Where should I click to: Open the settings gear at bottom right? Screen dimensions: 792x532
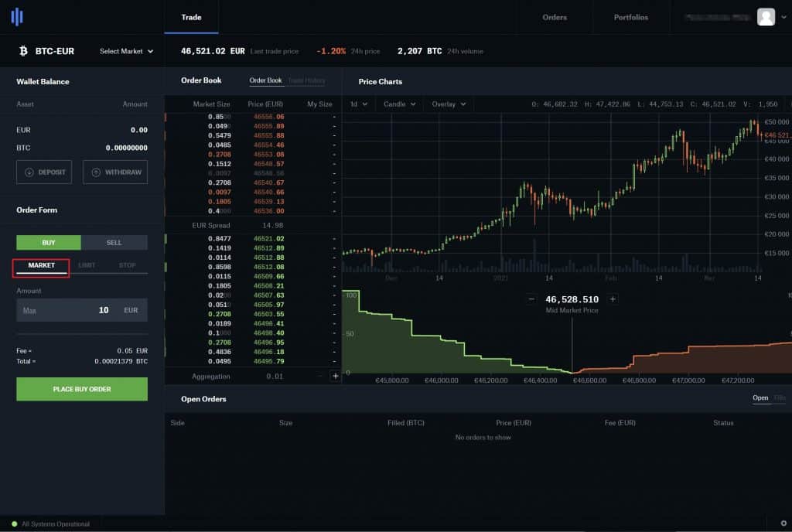tap(783, 522)
